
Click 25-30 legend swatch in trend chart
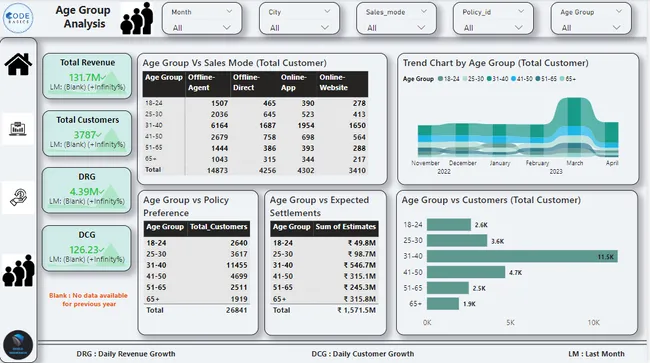pos(465,79)
